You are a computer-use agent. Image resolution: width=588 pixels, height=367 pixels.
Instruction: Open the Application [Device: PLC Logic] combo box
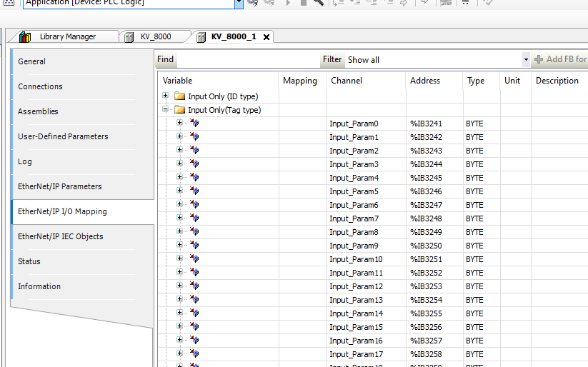click(x=239, y=2)
